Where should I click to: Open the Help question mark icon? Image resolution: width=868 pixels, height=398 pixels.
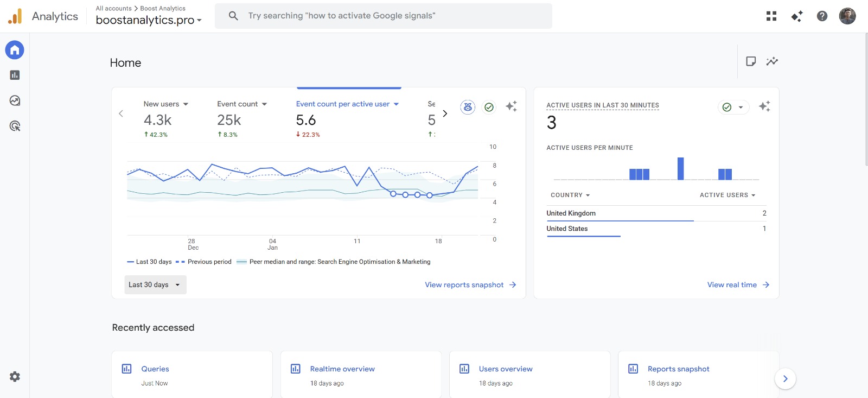(x=822, y=16)
